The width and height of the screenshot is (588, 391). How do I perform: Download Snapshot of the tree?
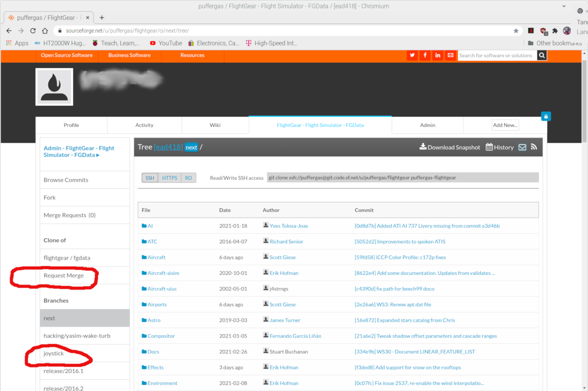(450, 147)
